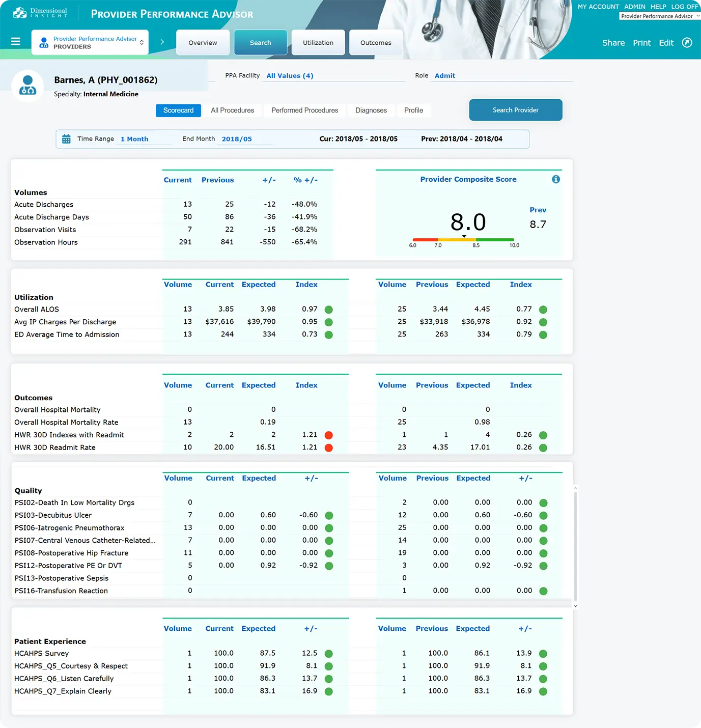Viewport: 701px width, 728px height.
Task: Click the calendar icon next to Time Range
Action: (x=66, y=139)
